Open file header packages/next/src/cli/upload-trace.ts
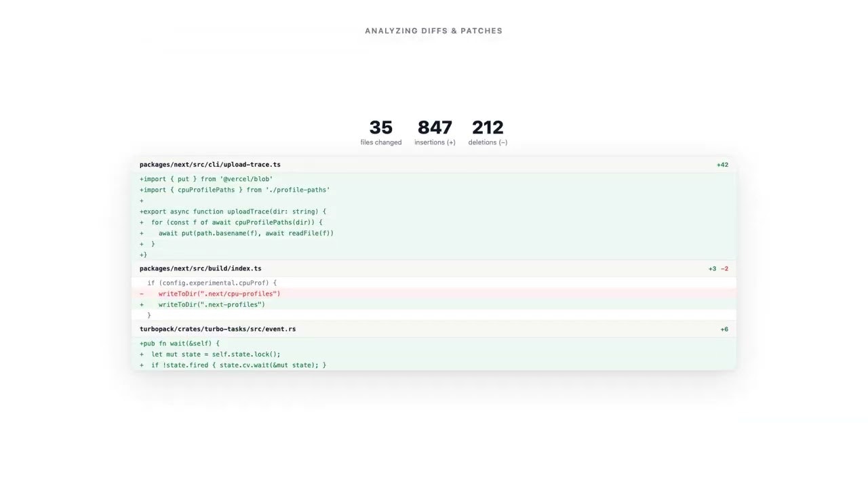 [x=434, y=165]
